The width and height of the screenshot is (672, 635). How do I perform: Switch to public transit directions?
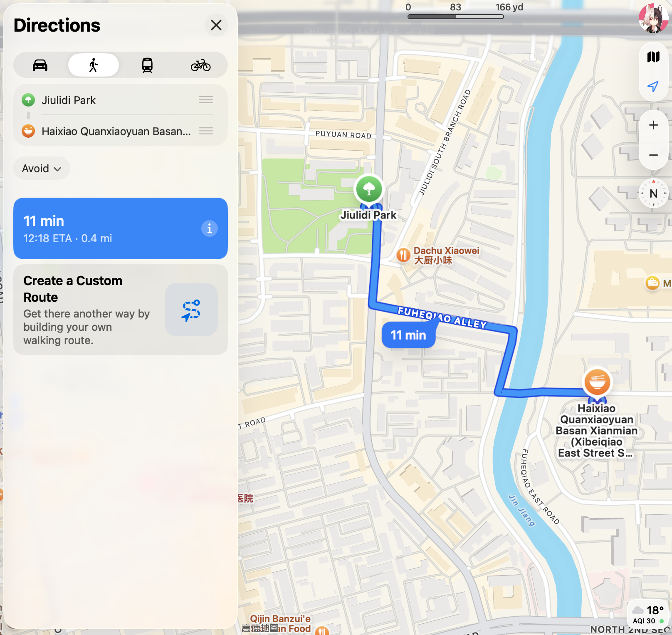[x=147, y=65]
